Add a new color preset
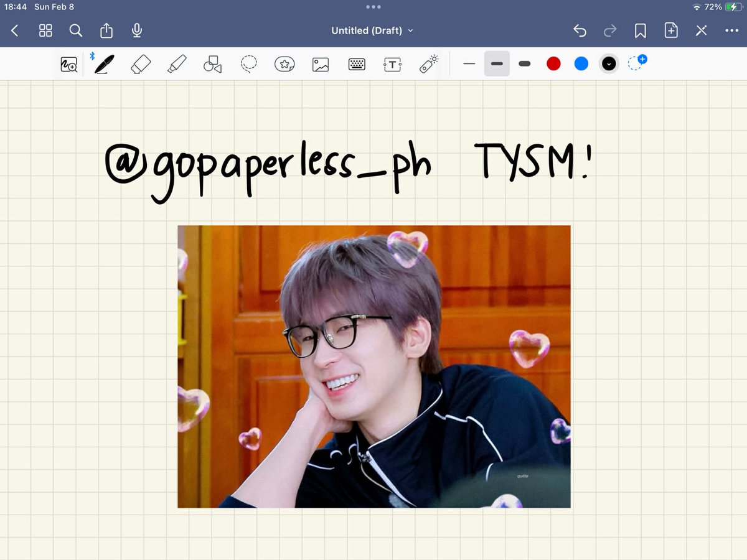The width and height of the screenshot is (747, 560). click(x=637, y=63)
